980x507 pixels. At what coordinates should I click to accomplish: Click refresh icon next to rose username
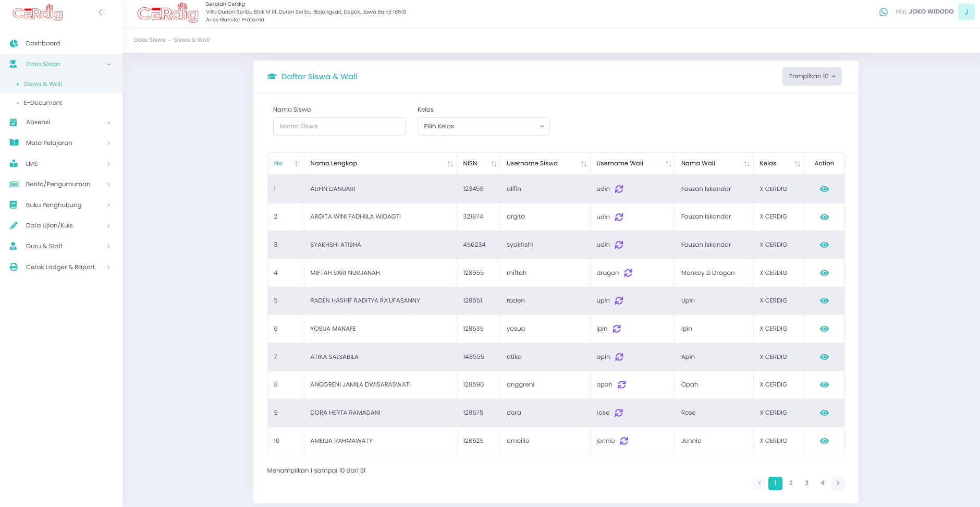pos(619,413)
